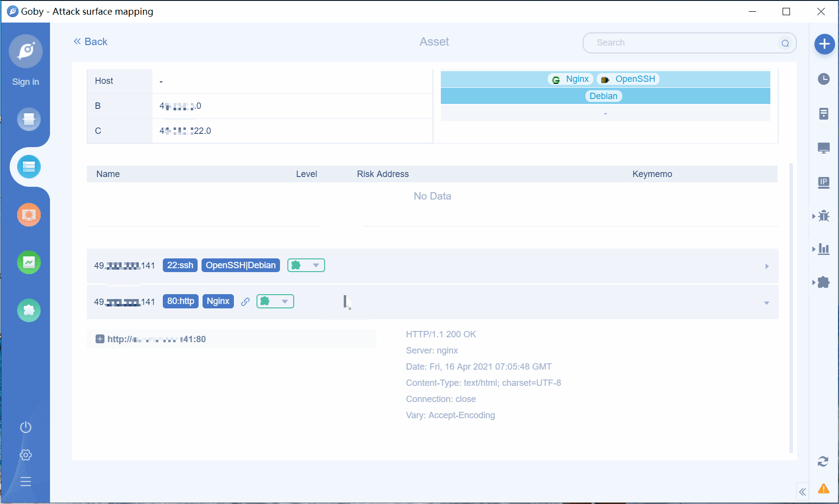
Task: Click Sign in
Action: [25, 82]
